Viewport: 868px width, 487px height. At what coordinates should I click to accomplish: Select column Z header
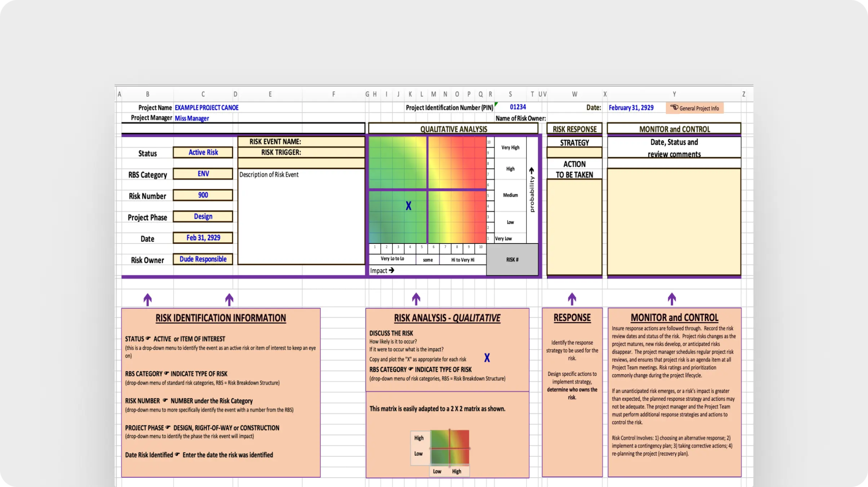[744, 94]
